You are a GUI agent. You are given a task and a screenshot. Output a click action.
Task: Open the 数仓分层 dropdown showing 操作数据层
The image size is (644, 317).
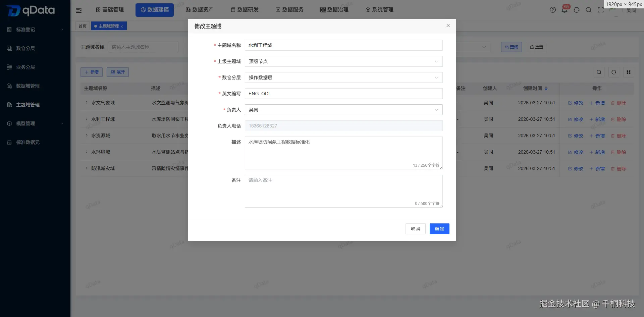[x=343, y=77]
